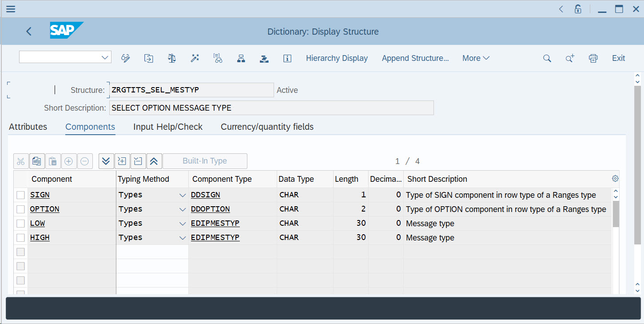Open the command field dropdown arrow
Screen dimensions: 644x324
pos(105,57)
